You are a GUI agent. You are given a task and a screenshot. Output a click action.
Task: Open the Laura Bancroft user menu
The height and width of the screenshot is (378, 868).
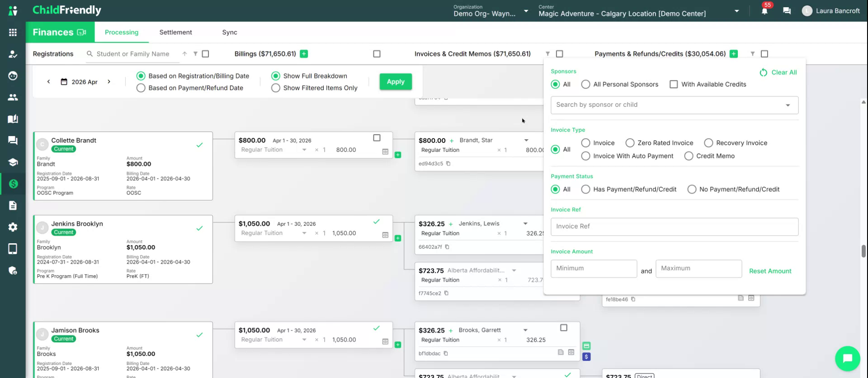831,11
